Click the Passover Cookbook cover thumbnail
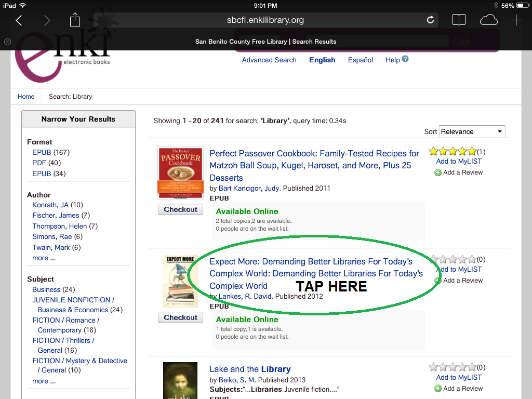The image size is (532, 399). (x=180, y=173)
